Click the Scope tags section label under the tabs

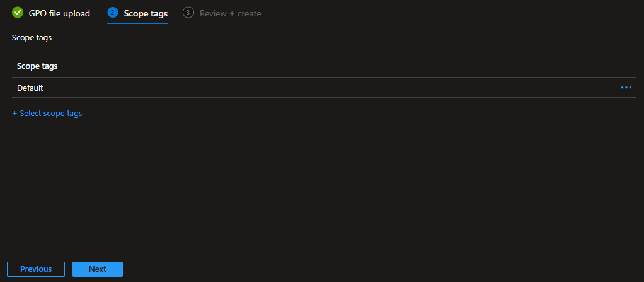tap(32, 38)
